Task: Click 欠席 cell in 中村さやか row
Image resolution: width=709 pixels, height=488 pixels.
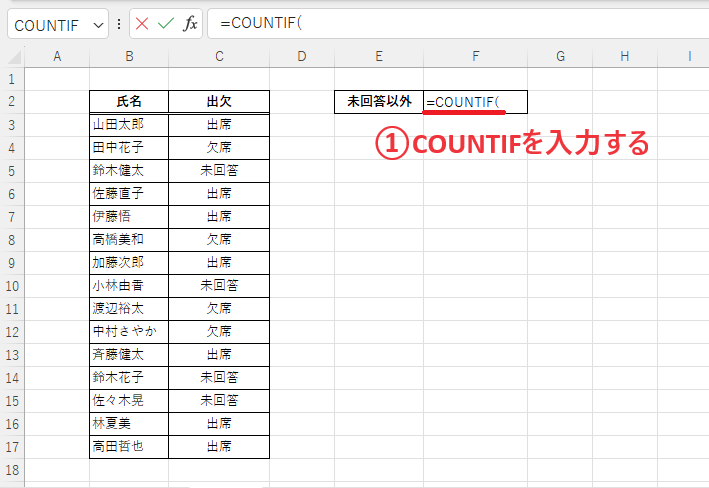Action: (219, 332)
